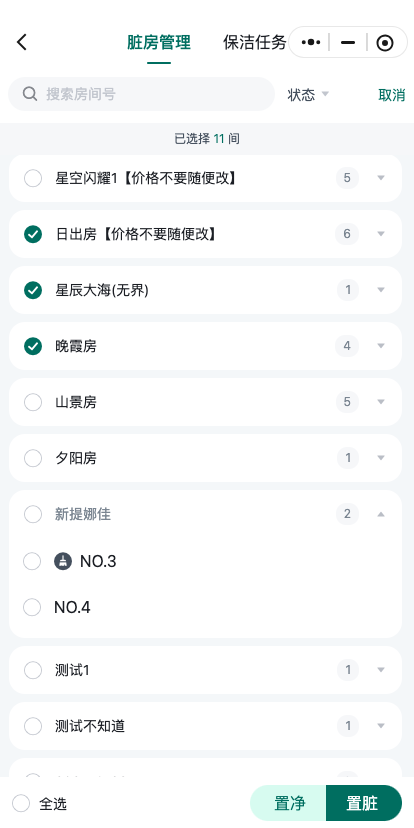
Task: Open the mini-program three-dots menu
Action: tap(311, 43)
